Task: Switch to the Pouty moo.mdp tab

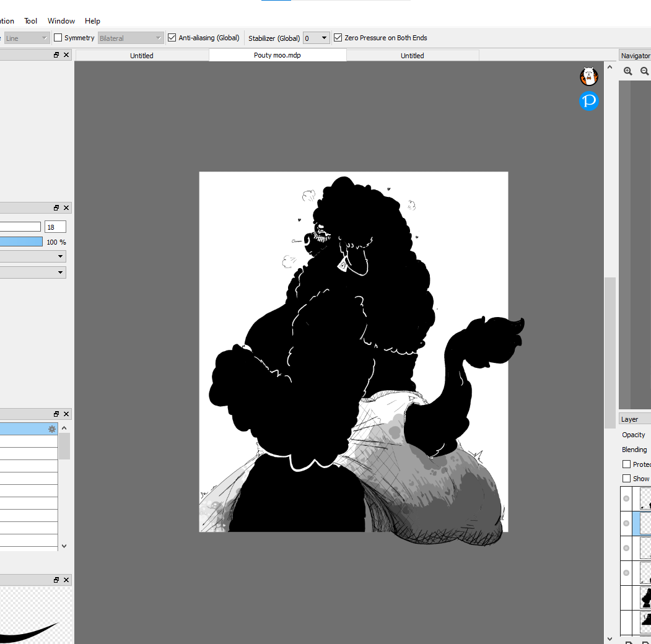Action: tap(277, 56)
